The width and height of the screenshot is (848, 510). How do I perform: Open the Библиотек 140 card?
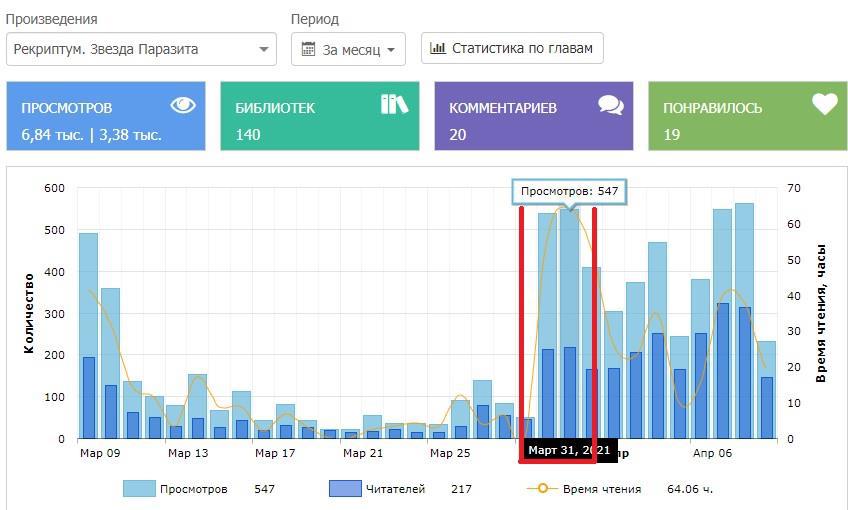click(319, 117)
